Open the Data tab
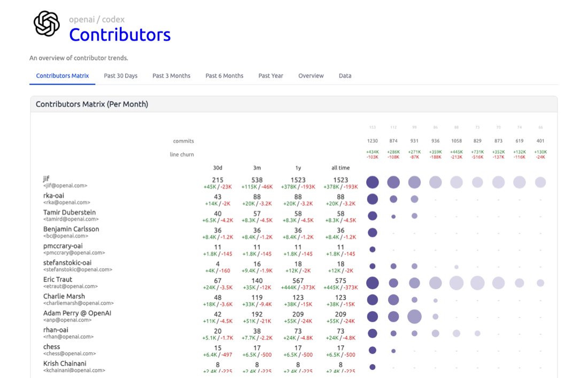 click(345, 76)
